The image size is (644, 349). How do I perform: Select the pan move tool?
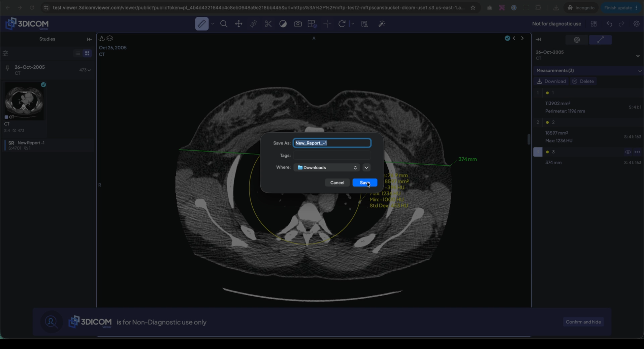(x=239, y=24)
